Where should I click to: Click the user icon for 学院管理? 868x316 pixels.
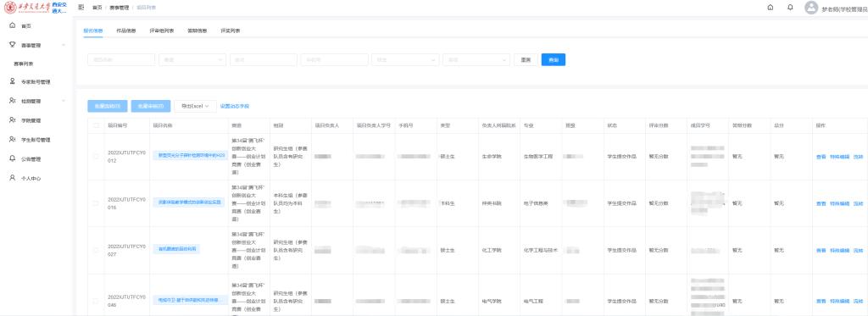pyautogui.click(x=13, y=120)
